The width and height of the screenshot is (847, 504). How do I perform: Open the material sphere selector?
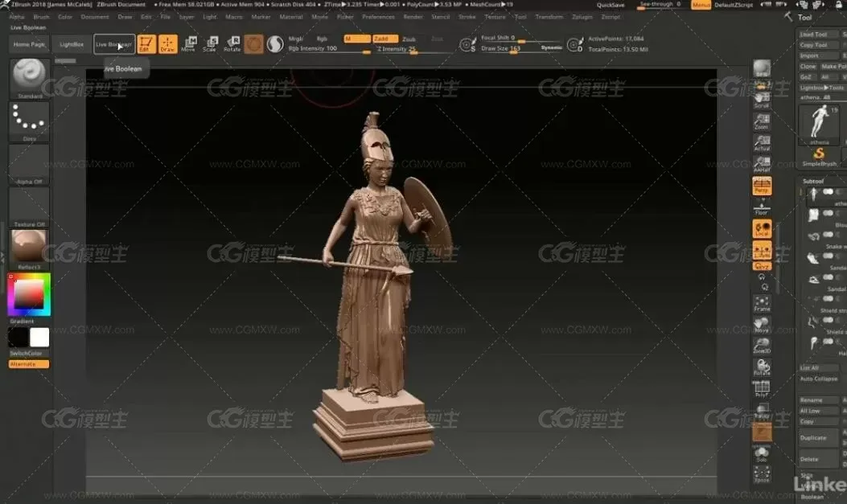point(29,249)
